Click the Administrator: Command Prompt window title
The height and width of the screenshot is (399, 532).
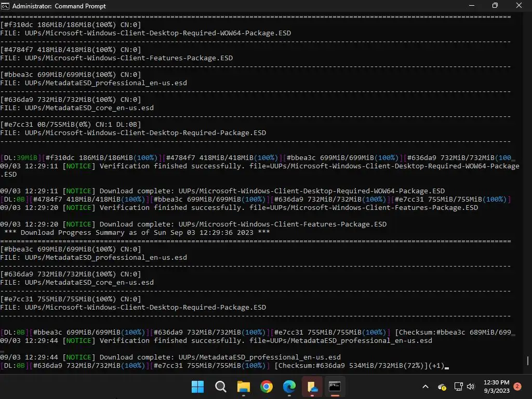[59, 6]
